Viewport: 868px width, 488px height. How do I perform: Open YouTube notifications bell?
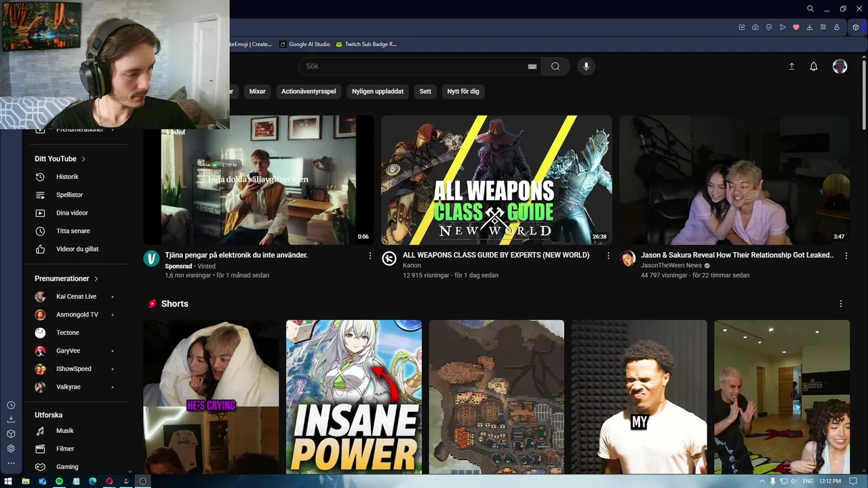pyautogui.click(x=814, y=66)
